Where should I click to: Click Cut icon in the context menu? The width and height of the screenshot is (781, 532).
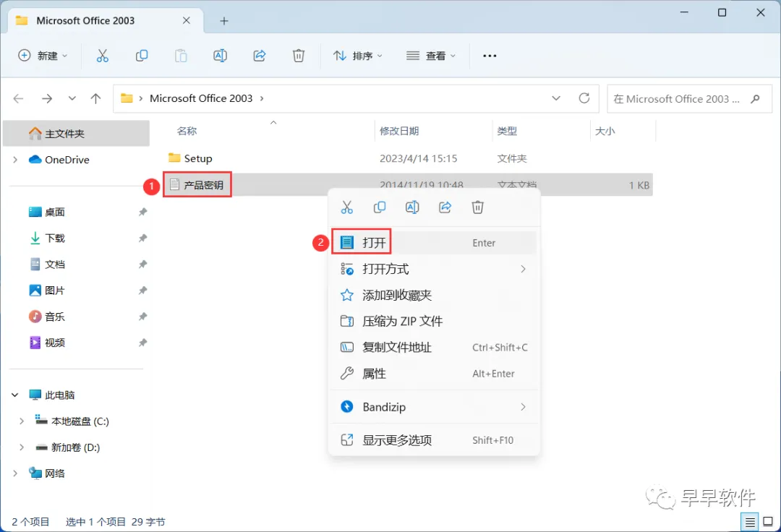[346, 207]
